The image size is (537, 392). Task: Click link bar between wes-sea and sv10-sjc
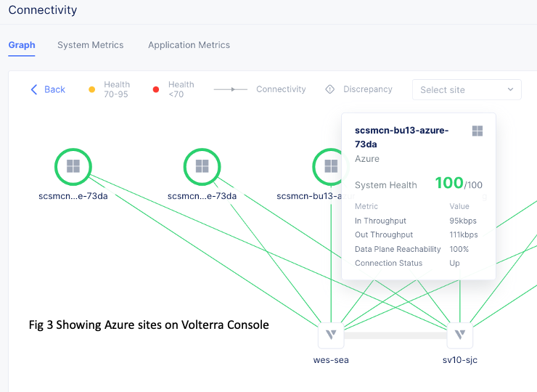tap(395, 335)
